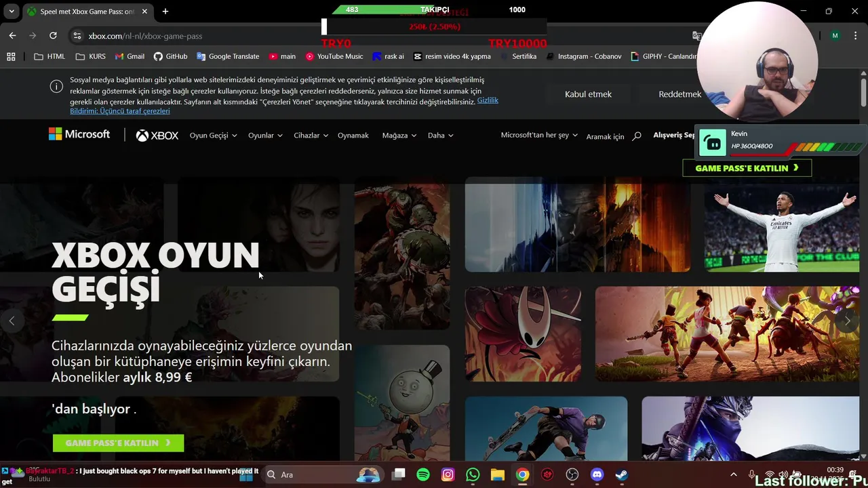Open the GIPHY bookmark
868x488 pixels.
pos(664,56)
